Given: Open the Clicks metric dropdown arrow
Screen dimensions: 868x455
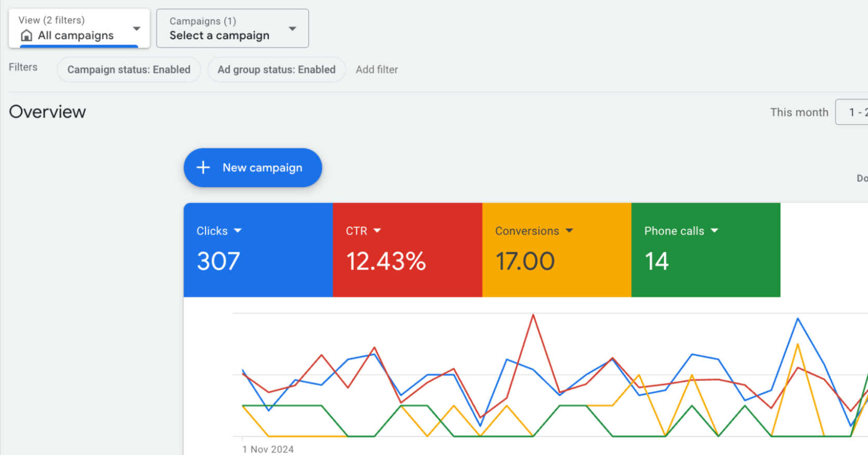Looking at the screenshot, I should pyautogui.click(x=238, y=231).
